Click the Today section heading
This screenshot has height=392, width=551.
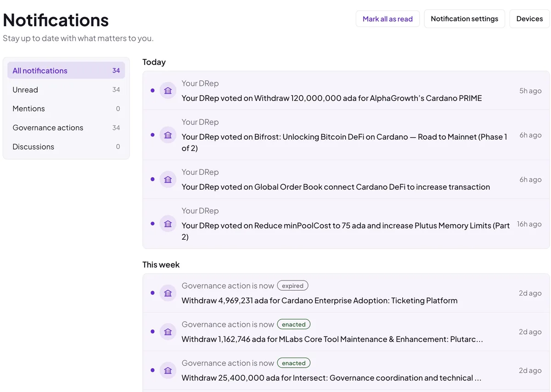coord(154,62)
